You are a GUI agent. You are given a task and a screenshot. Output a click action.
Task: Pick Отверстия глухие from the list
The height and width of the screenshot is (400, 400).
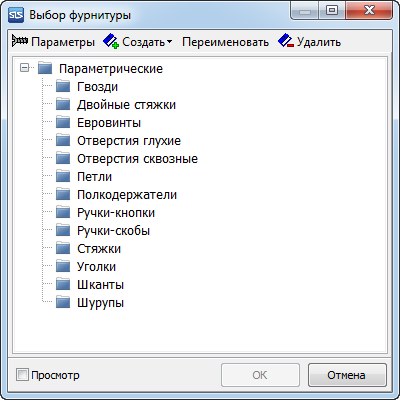click(129, 141)
